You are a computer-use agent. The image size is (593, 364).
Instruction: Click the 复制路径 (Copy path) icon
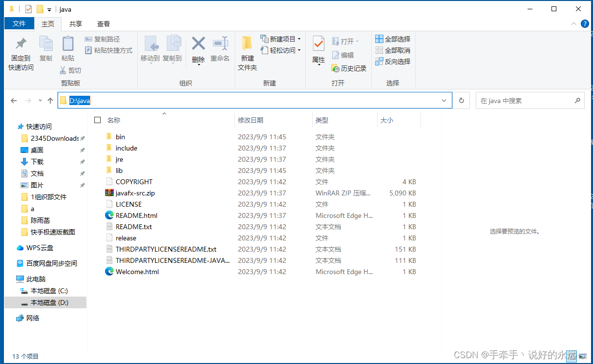click(89, 39)
